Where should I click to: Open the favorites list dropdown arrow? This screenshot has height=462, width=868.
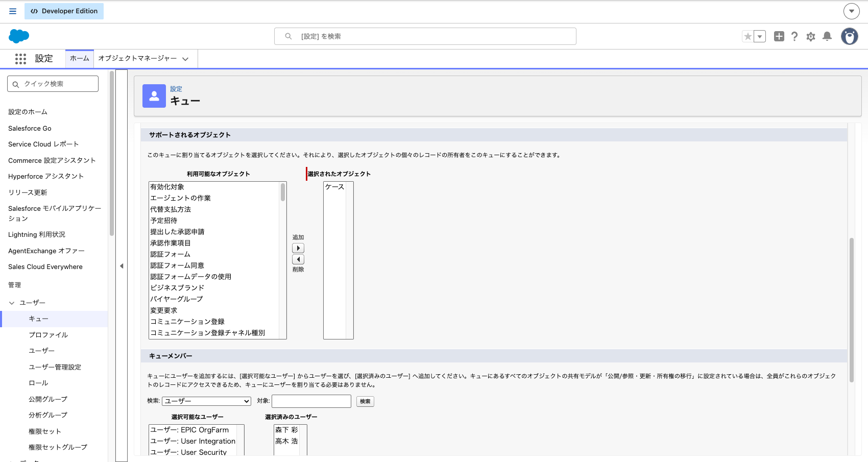(760, 36)
